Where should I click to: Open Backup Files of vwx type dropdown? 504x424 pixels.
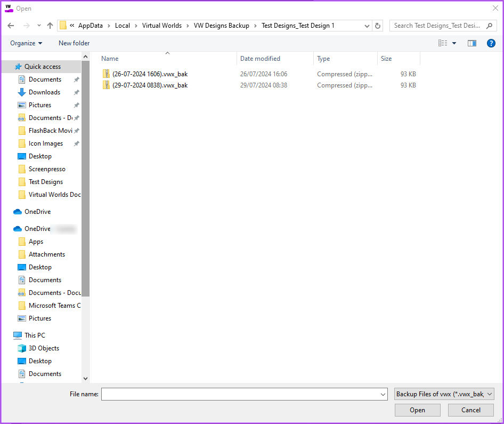click(444, 394)
